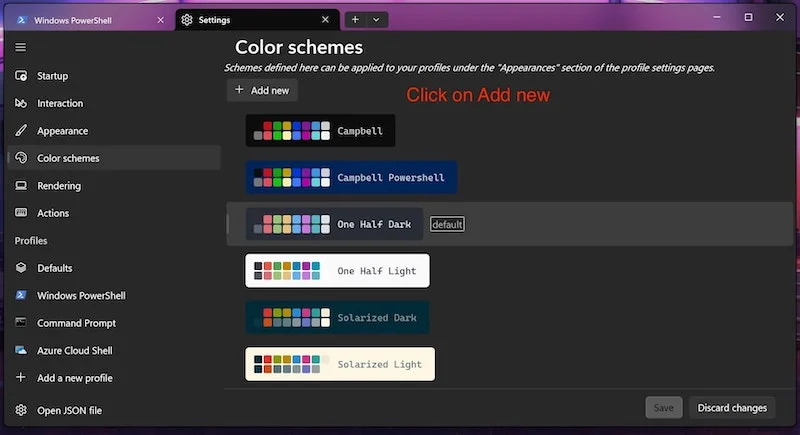Click the Windows PowerShell profile icon

(21, 295)
